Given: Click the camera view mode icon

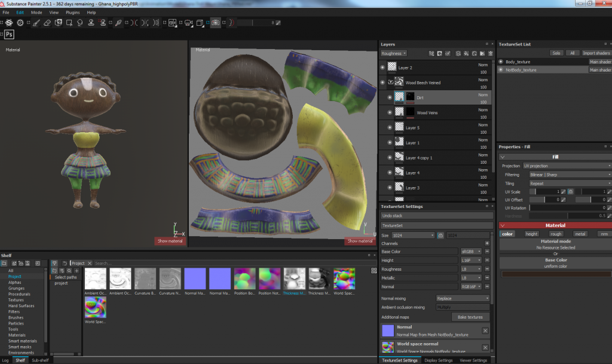Looking at the screenshot, I should [188, 23].
